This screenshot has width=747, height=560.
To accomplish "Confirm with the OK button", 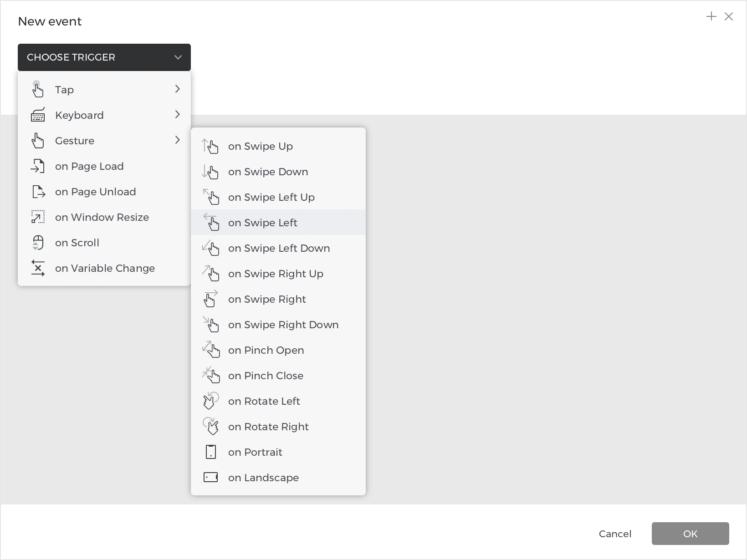I will click(691, 534).
